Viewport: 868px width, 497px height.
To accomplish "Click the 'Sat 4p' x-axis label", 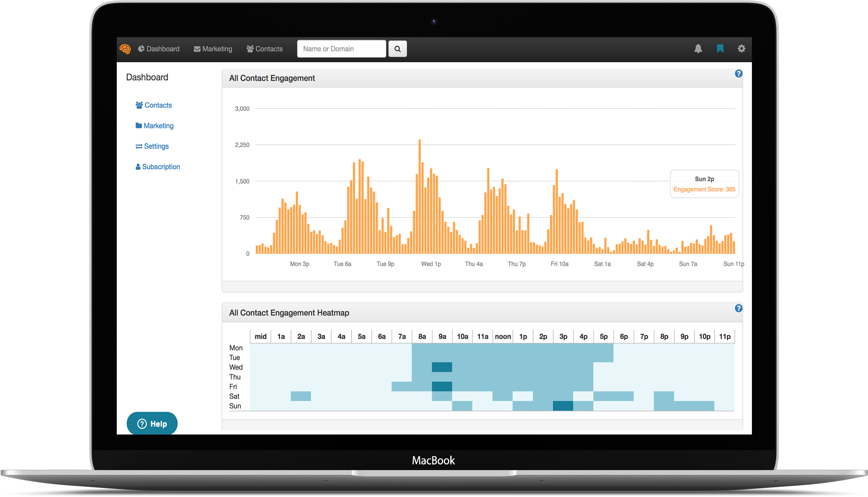I will coord(645,264).
